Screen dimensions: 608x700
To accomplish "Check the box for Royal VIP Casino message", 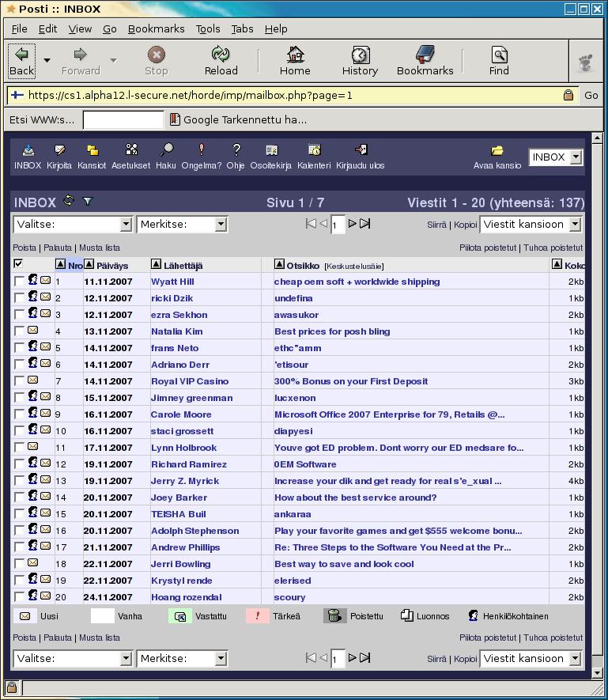I will click(x=19, y=381).
